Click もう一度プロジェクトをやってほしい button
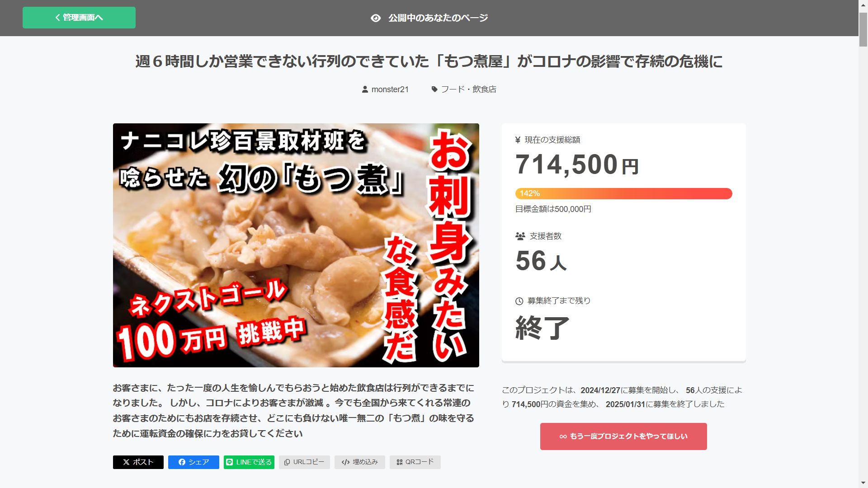Image resolution: width=868 pixels, height=488 pixels. click(x=623, y=436)
